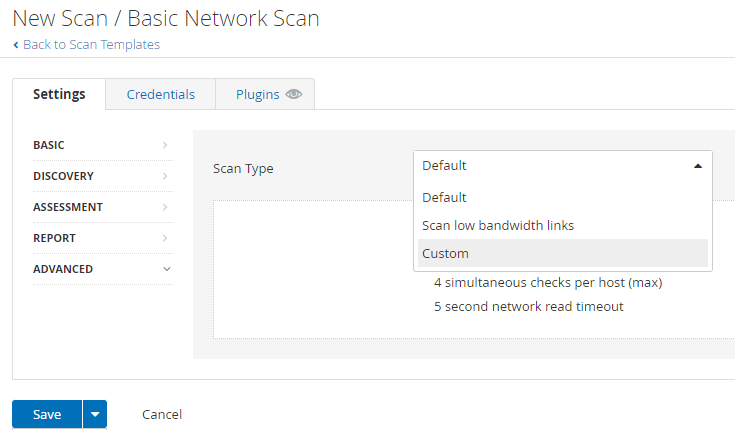This screenshot has width=735, height=440.
Task: Expand REPORT section using its chevron
Action: tap(165, 238)
